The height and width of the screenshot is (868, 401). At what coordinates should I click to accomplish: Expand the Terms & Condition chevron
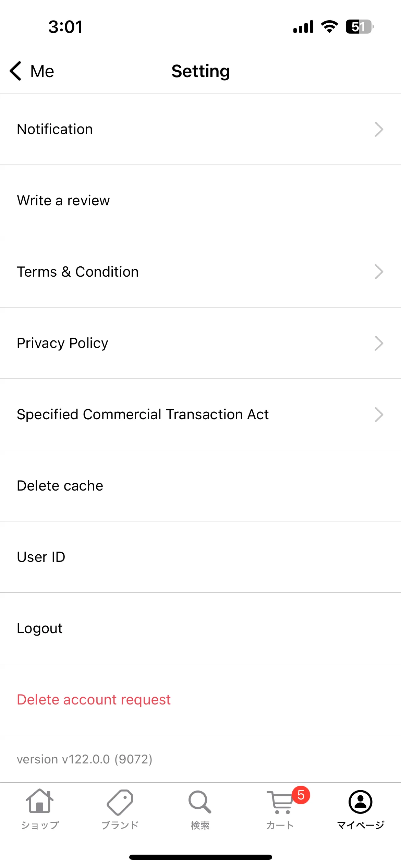click(x=379, y=272)
